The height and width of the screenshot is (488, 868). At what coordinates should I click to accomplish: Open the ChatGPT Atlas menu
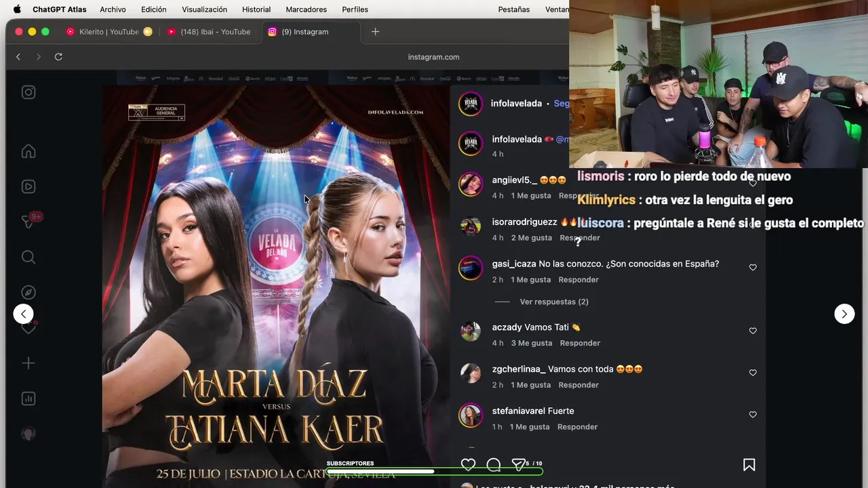(60, 9)
